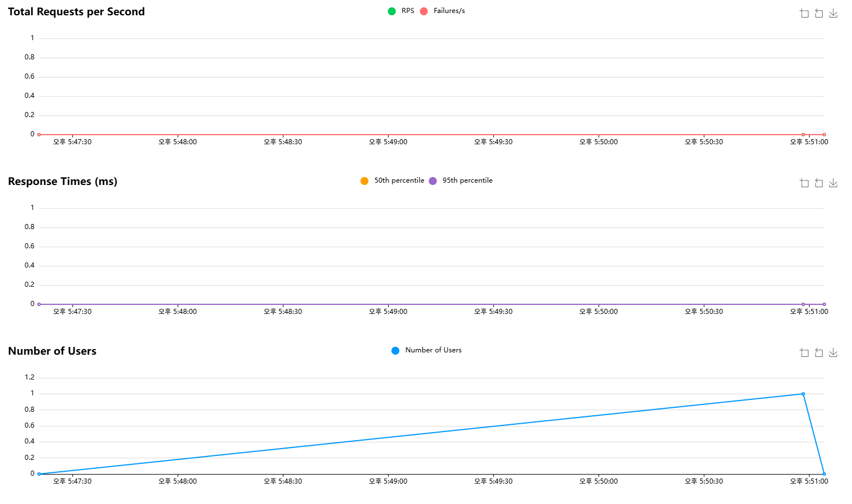852x504 pixels.
Task: Click 오후 5:49:00 label on Requests per Second chart
Action: point(388,142)
